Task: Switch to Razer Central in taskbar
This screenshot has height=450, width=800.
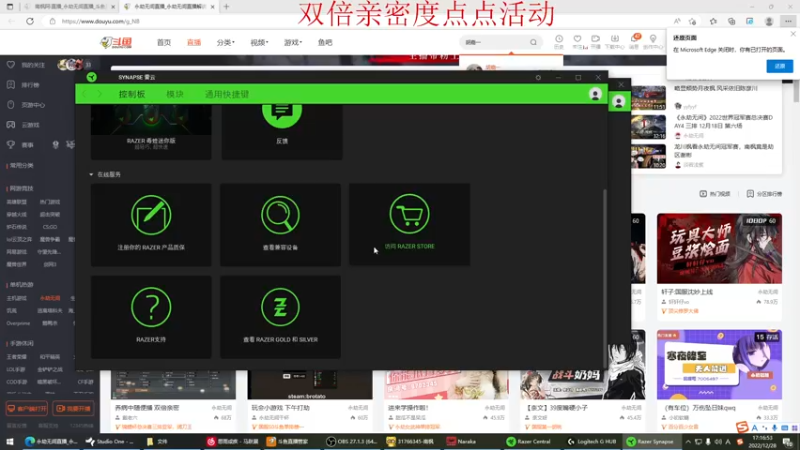Action: pos(529,442)
